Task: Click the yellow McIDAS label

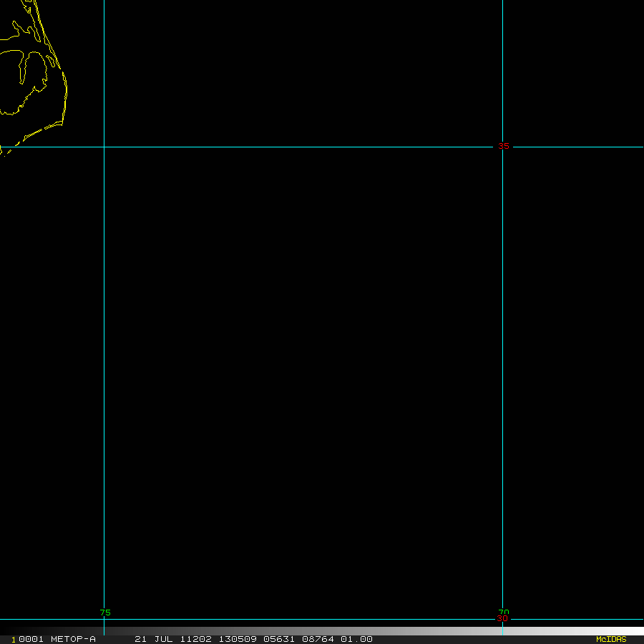Action: click(611, 639)
